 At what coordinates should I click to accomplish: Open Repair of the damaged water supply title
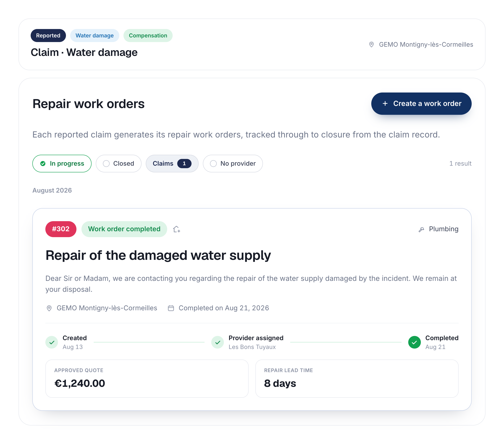pos(158,255)
